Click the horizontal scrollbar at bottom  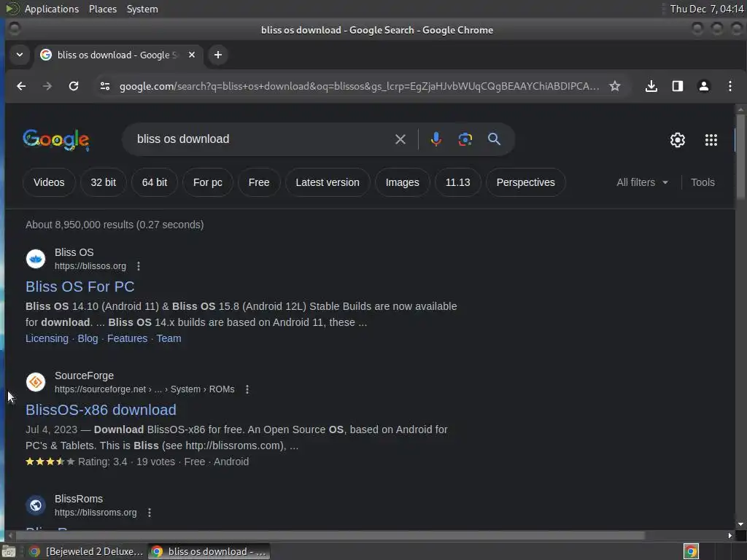(x=329, y=536)
